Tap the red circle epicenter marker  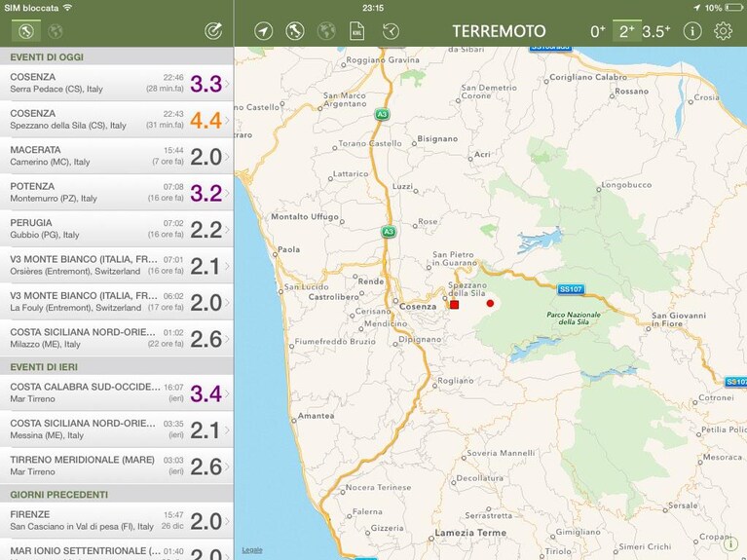pos(490,303)
